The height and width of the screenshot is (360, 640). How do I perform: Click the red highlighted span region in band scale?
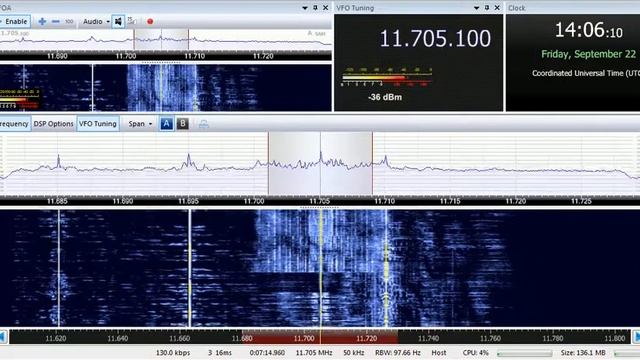coord(320,338)
